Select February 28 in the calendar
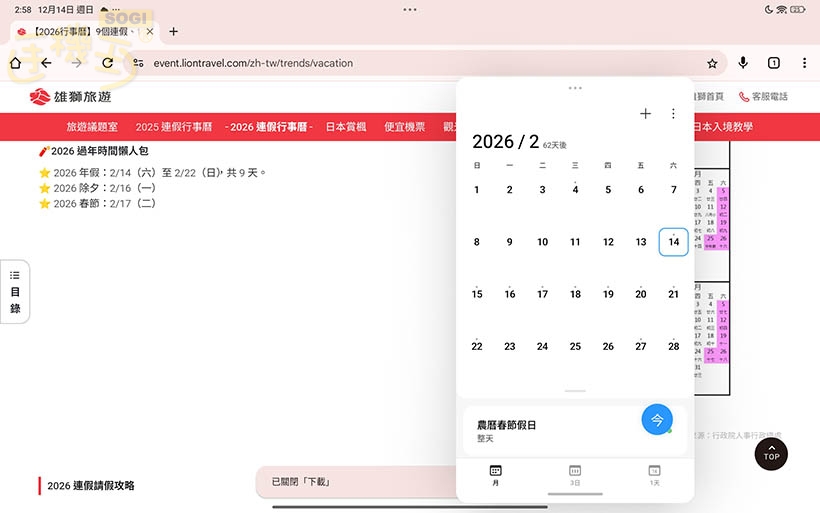 pyautogui.click(x=674, y=346)
